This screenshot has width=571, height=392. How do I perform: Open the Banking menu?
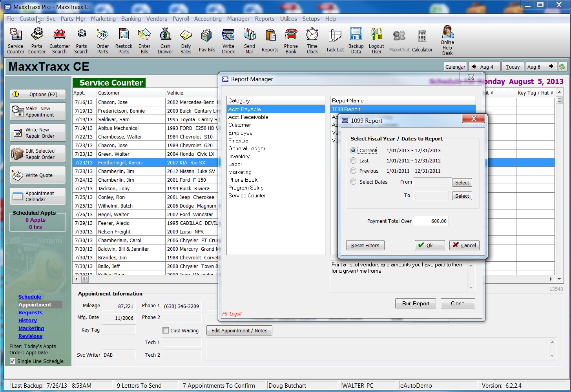coord(131,18)
